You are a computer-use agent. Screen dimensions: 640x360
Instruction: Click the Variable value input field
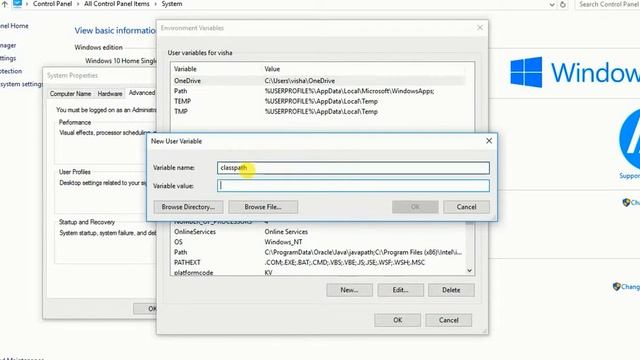pyautogui.click(x=353, y=186)
